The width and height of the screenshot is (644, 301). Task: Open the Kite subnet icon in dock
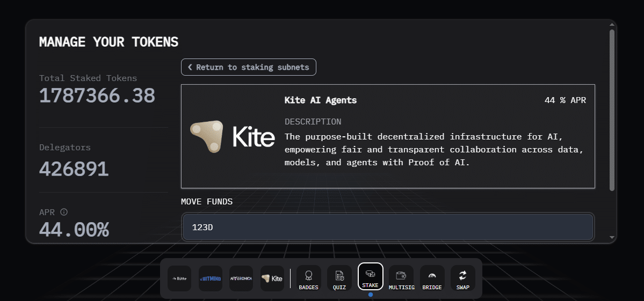[x=272, y=278]
